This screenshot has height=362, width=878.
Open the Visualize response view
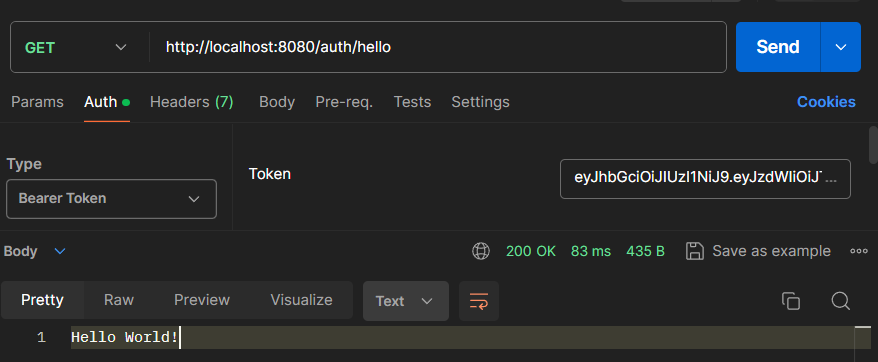point(301,300)
